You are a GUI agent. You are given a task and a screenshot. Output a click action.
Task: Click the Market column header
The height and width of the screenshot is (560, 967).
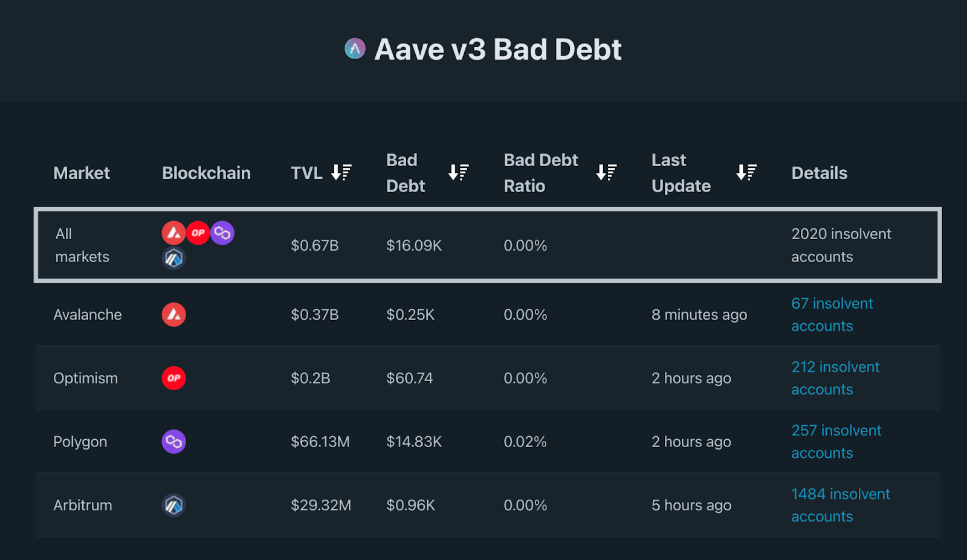(x=82, y=173)
